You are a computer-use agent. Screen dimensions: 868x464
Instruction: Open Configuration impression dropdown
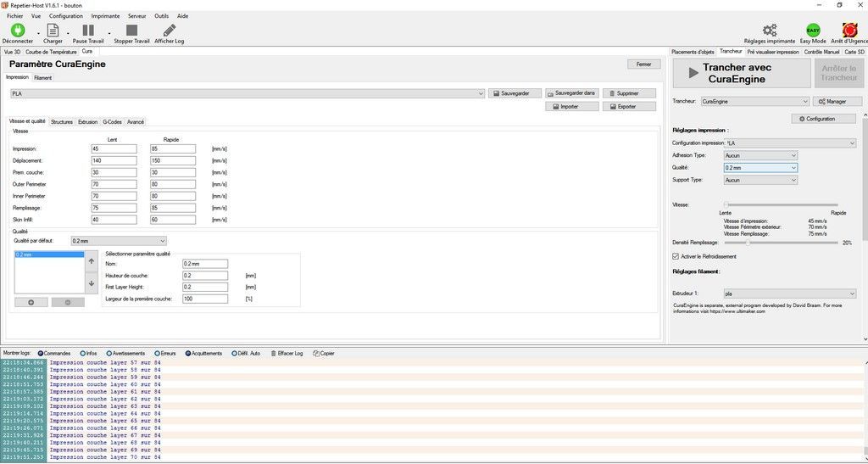pyautogui.click(x=792, y=143)
